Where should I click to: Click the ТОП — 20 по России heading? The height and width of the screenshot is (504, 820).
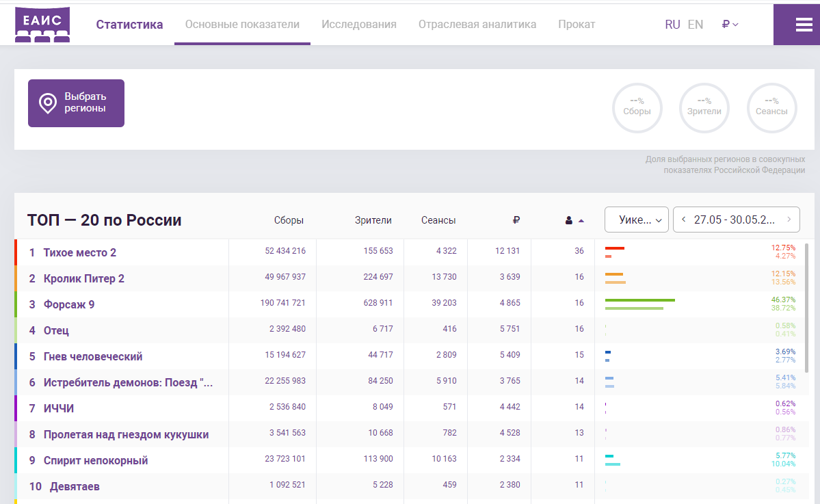coord(104,220)
